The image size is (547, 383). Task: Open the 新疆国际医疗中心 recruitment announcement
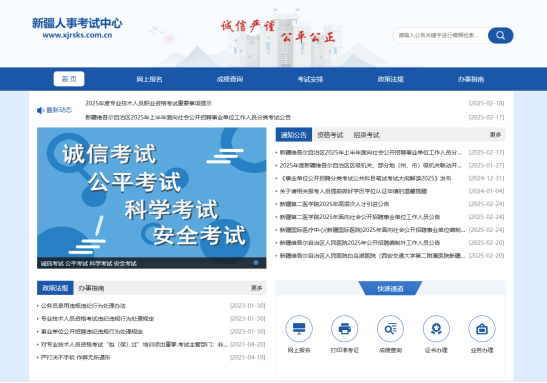pyautogui.click(x=372, y=230)
